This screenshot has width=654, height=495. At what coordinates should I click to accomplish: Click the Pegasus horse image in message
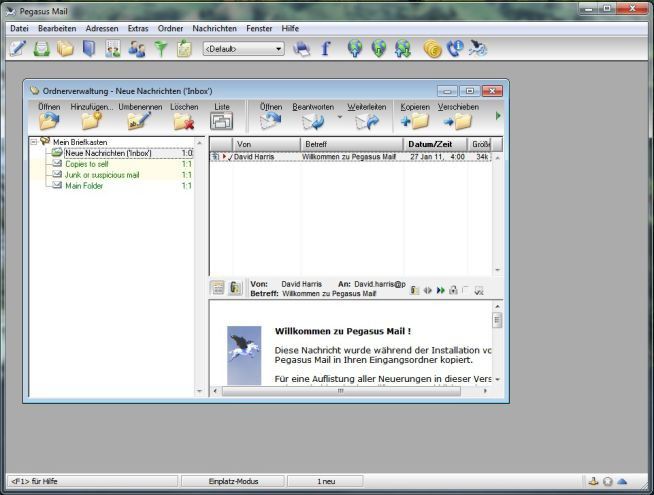point(244,355)
